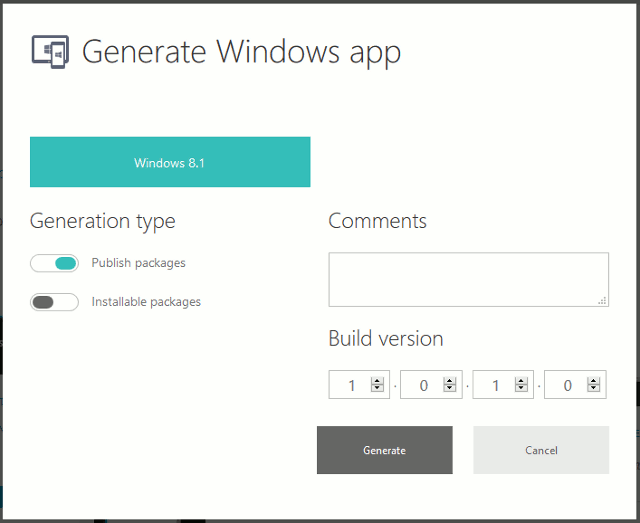640x523 pixels.
Task: Click the Comments heading
Action: 378,221
